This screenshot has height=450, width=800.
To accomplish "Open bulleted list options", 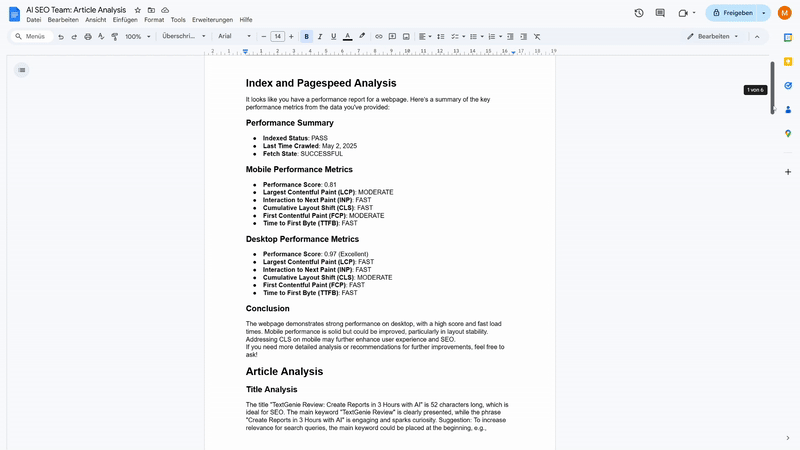I will [482, 37].
